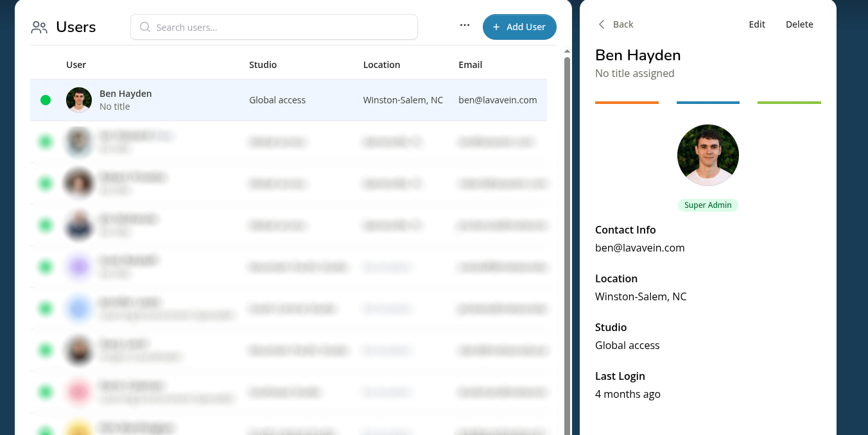This screenshot has height=435, width=868.
Task: Click Global access under Studio in panel
Action: 627,345
